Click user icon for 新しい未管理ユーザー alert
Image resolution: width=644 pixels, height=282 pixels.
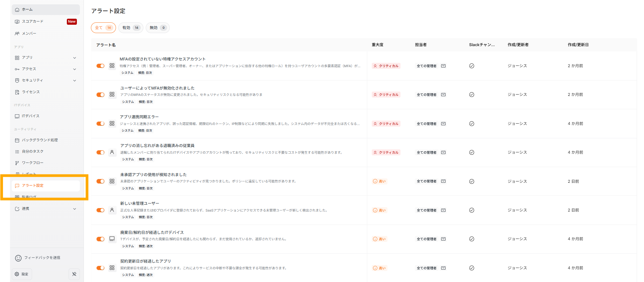coord(112,210)
